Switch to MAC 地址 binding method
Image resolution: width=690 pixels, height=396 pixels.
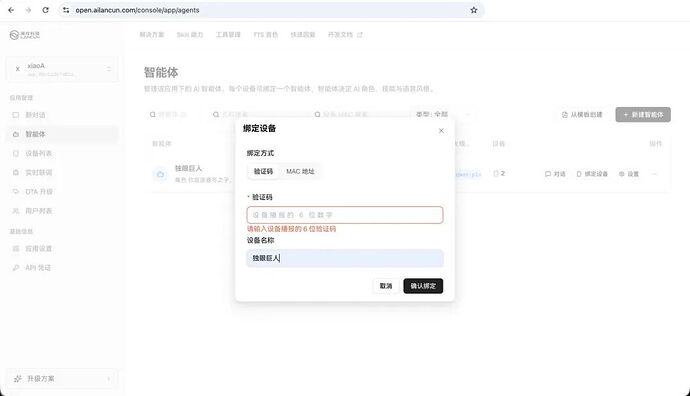300,171
